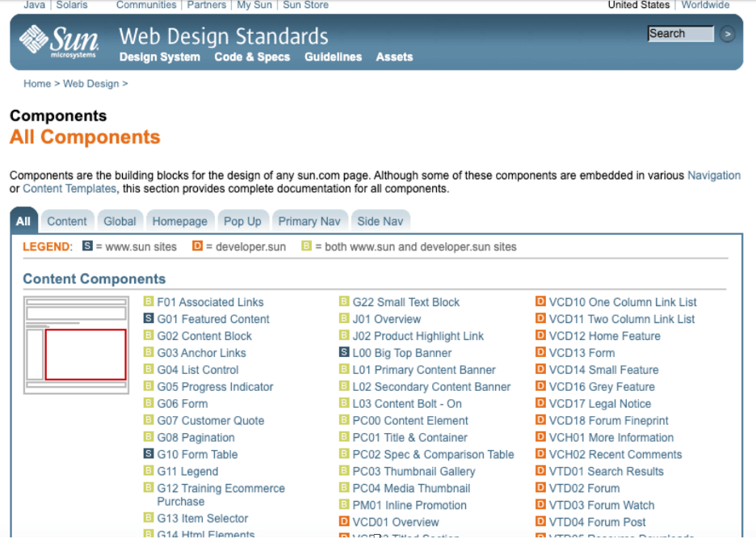Click the B icon beside J01 Overview
Screen dimensions: 756x538
pyautogui.click(x=344, y=318)
